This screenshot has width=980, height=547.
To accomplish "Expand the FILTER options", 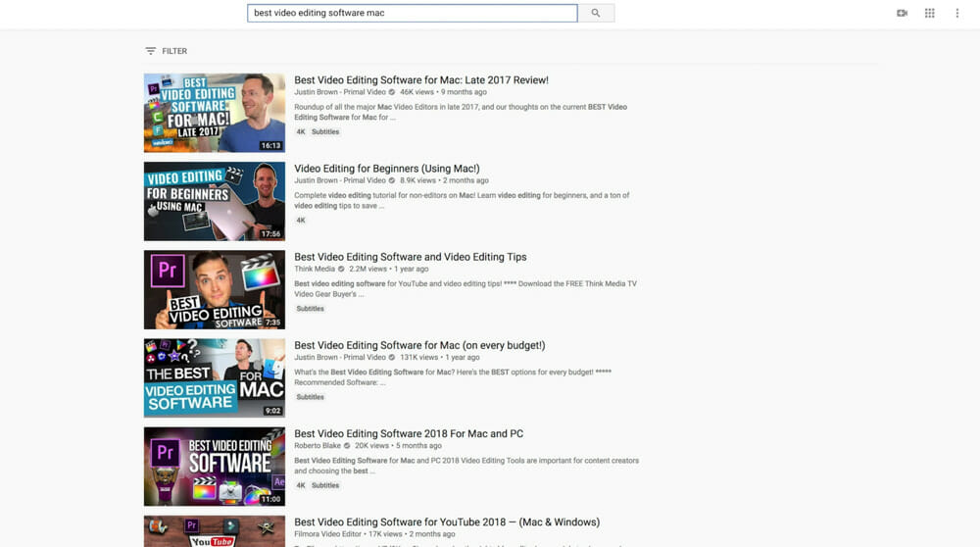I will click(166, 51).
